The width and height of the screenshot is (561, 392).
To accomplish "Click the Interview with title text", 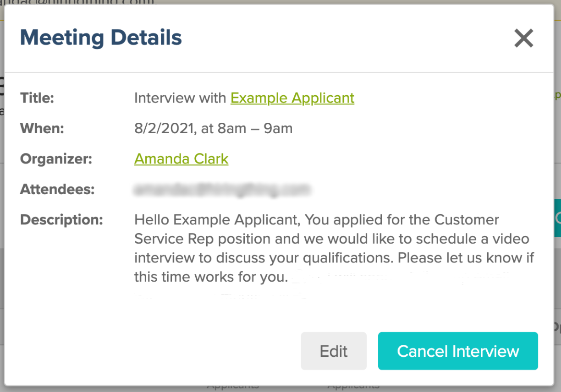I will 180,98.
